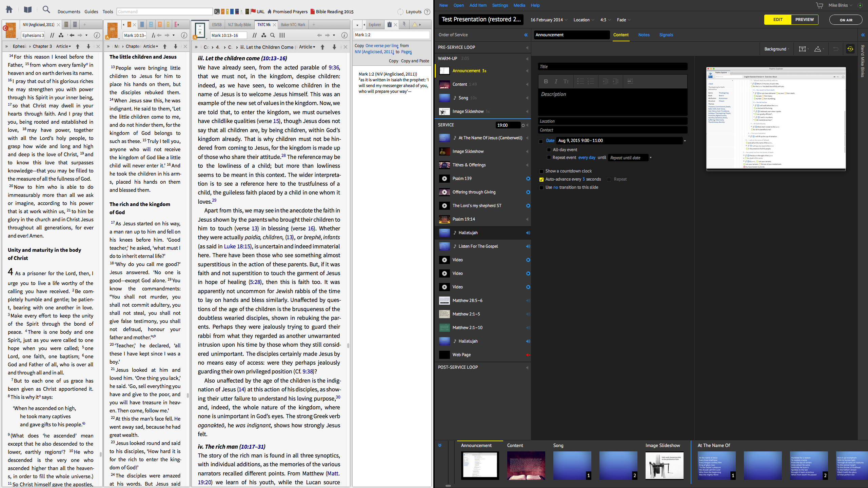Open the Fade transition dropdown

623,20
